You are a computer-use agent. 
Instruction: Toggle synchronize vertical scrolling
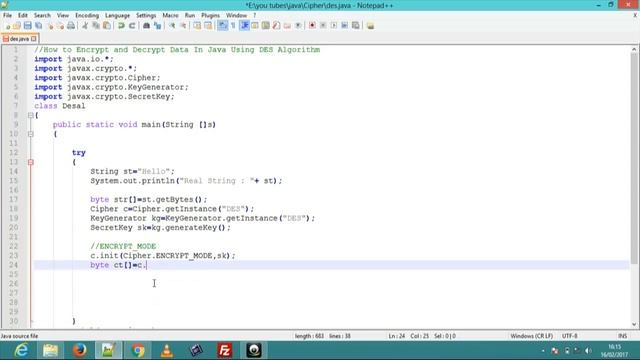click(197, 26)
